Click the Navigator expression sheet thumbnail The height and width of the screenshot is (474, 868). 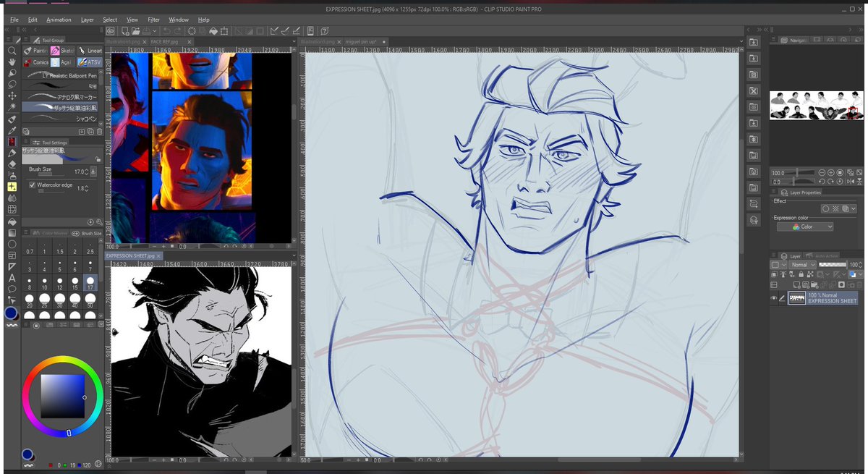pyautogui.click(x=817, y=106)
